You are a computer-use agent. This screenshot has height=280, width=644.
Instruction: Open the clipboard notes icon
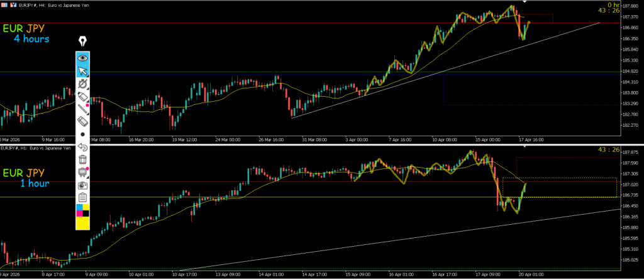[x=83, y=198]
